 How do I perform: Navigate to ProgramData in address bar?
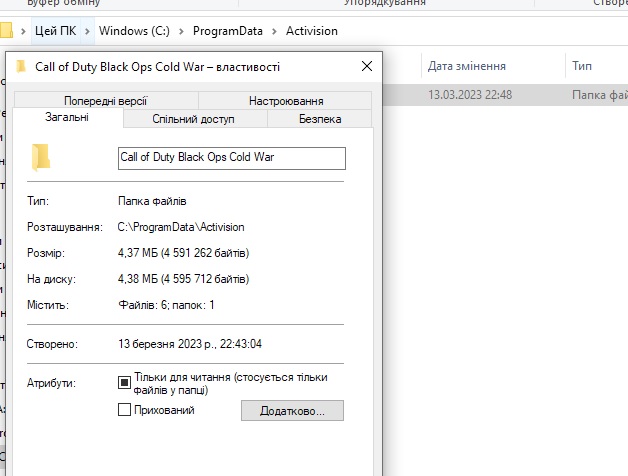click(227, 31)
